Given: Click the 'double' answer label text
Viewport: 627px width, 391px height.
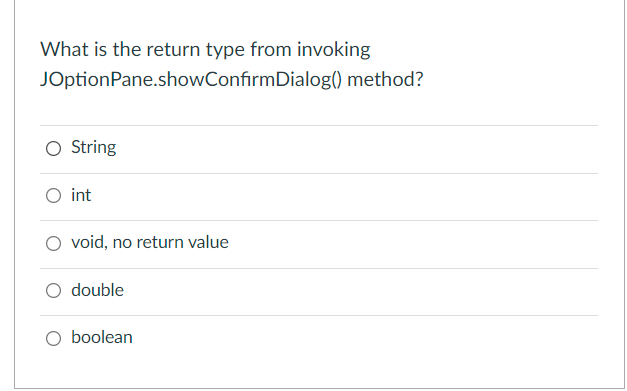Looking at the screenshot, I should coord(97,290).
